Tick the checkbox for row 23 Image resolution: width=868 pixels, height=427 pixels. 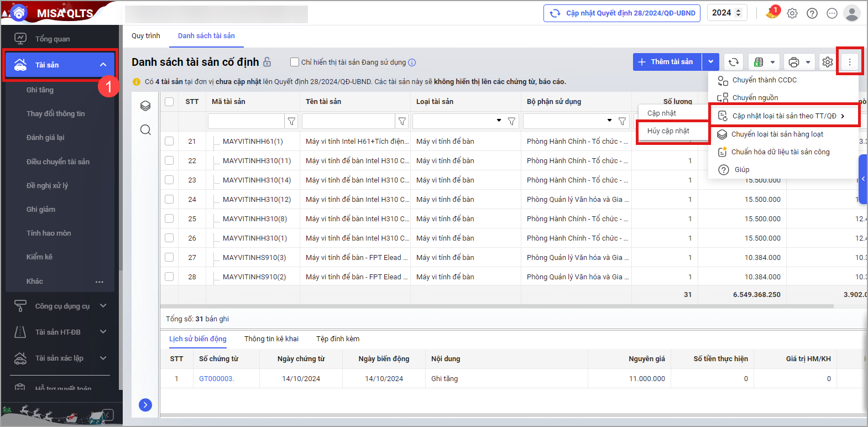(x=169, y=180)
